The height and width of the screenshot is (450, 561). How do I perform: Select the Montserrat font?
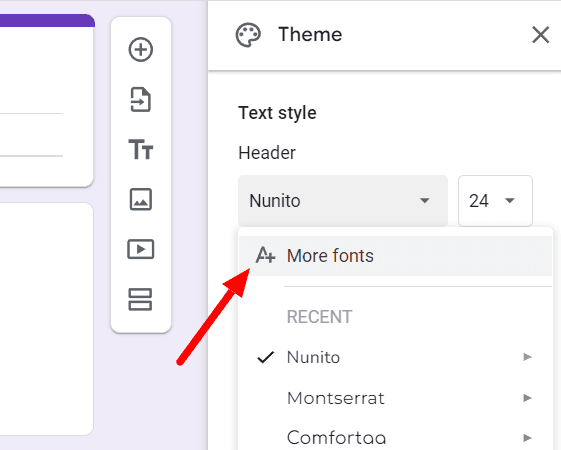[x=395, y=398]
